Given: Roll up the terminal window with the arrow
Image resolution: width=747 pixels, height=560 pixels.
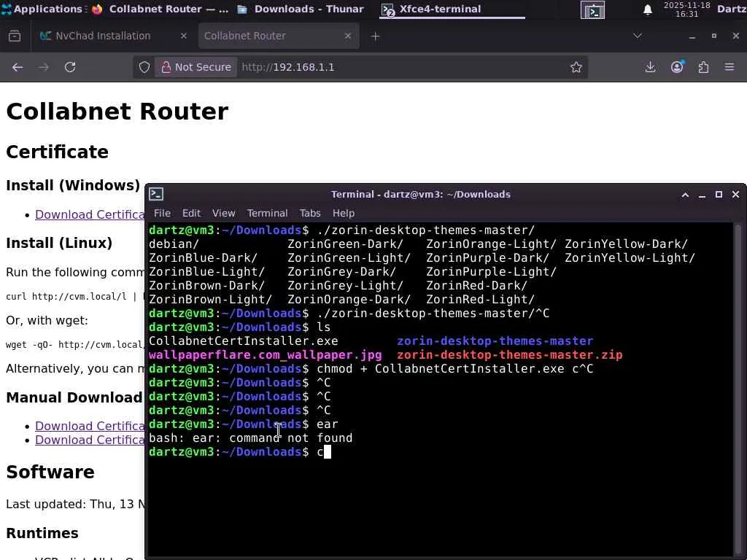Looking at the screenshot, I should tap(685, 194).
